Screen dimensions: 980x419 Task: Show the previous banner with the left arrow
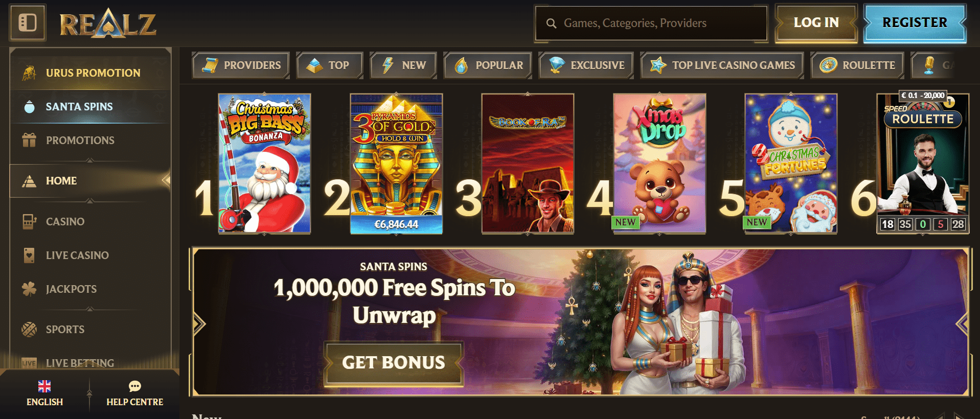[x=198, y=323]
